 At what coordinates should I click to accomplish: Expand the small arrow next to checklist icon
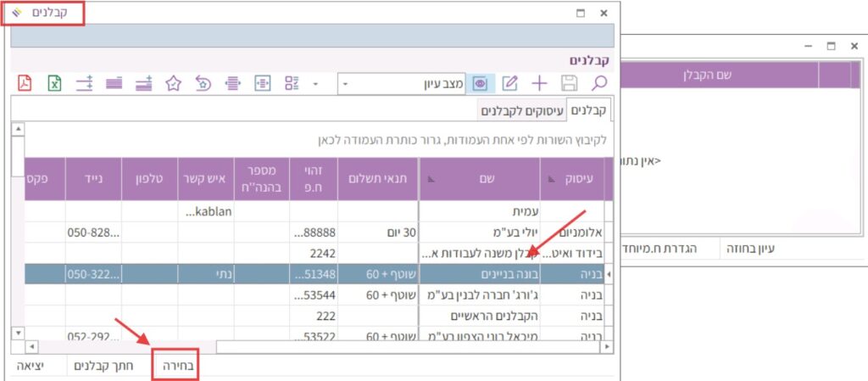coord(315,84)
